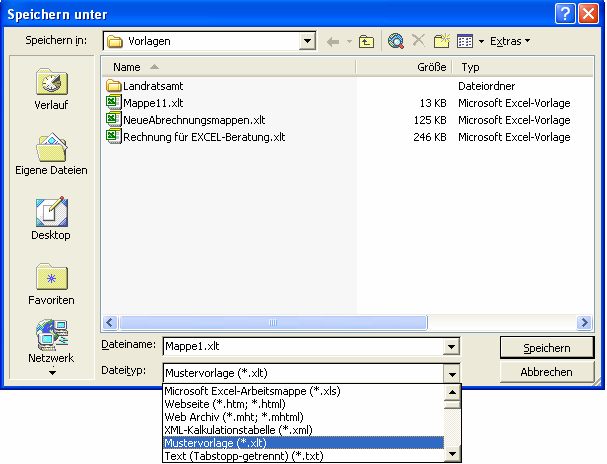Click the 13 KB size cell
Screen dimensions: 607x464
[433, 103]
